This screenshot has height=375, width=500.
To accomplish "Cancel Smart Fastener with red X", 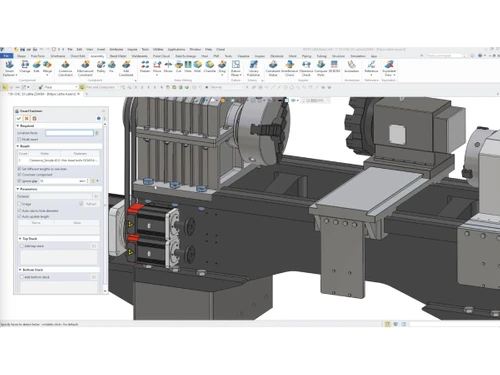I will point(27,118).
